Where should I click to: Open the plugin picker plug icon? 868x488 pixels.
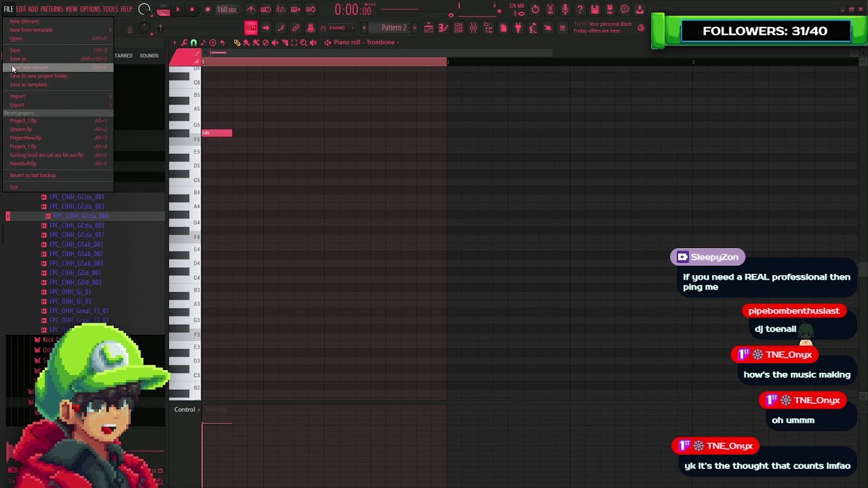[517, 28]
